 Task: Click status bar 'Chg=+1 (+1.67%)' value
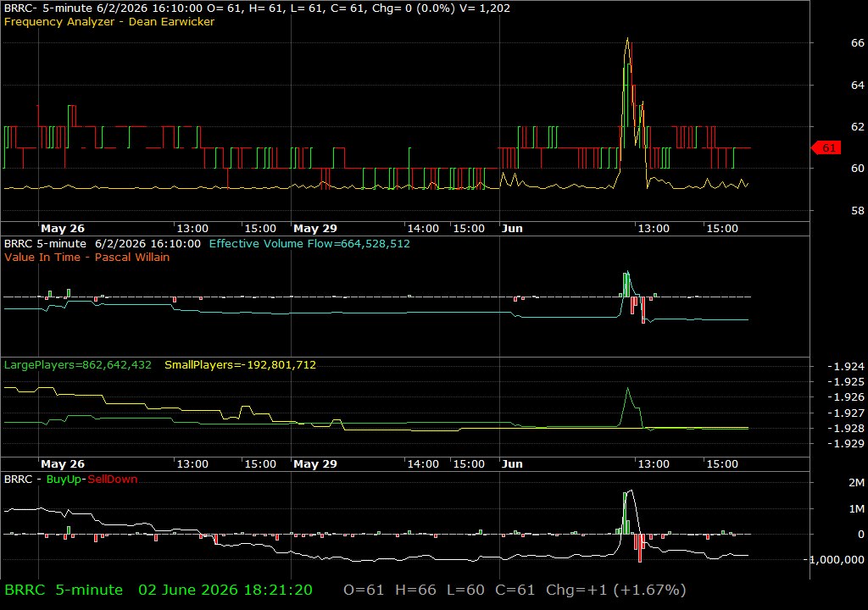pyautogui.click(x=616, y=590)
